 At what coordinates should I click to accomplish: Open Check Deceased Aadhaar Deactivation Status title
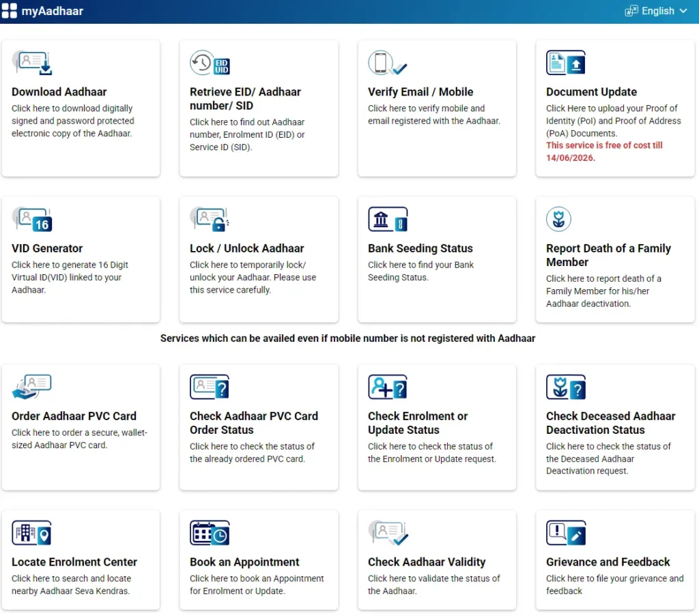tap(610, 423)
